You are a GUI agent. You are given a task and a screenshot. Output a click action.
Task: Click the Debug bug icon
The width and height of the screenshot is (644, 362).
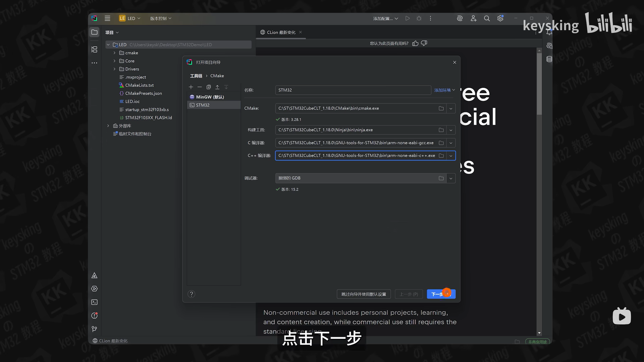(419, 18)
